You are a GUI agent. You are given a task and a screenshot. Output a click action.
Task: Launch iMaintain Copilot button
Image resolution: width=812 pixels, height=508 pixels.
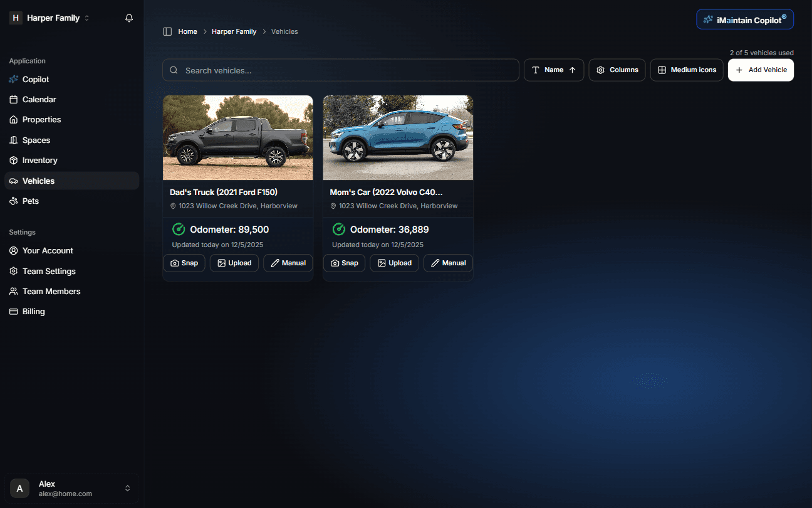coord(745,19)
